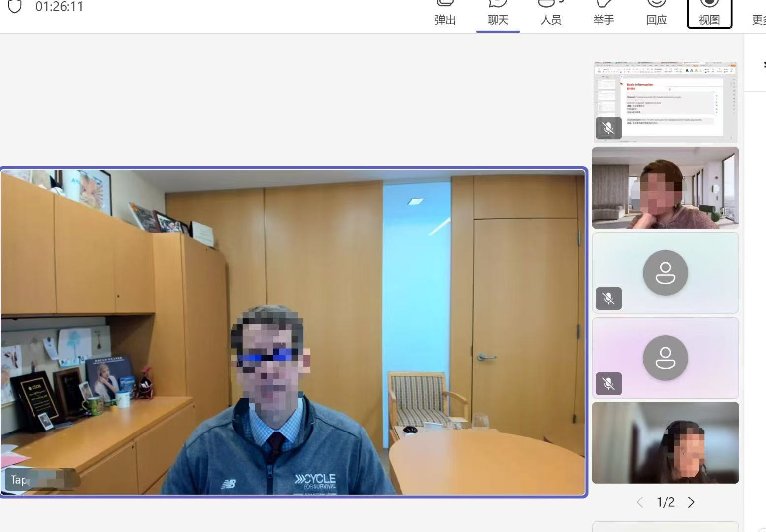Click the shield icon beside the meeting timer

15,6
